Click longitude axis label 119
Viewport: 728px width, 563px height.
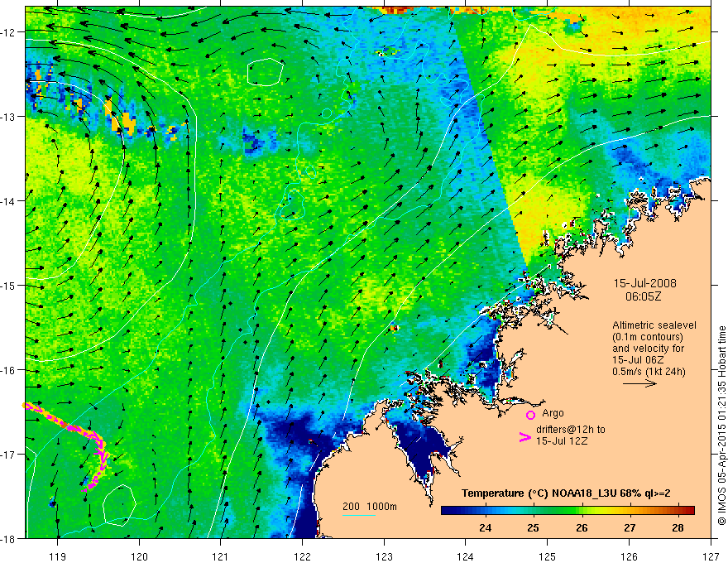58,556
